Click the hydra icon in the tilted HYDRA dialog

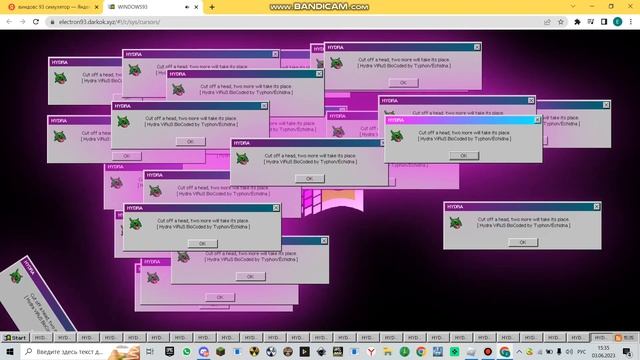click(x=16, y=276)
